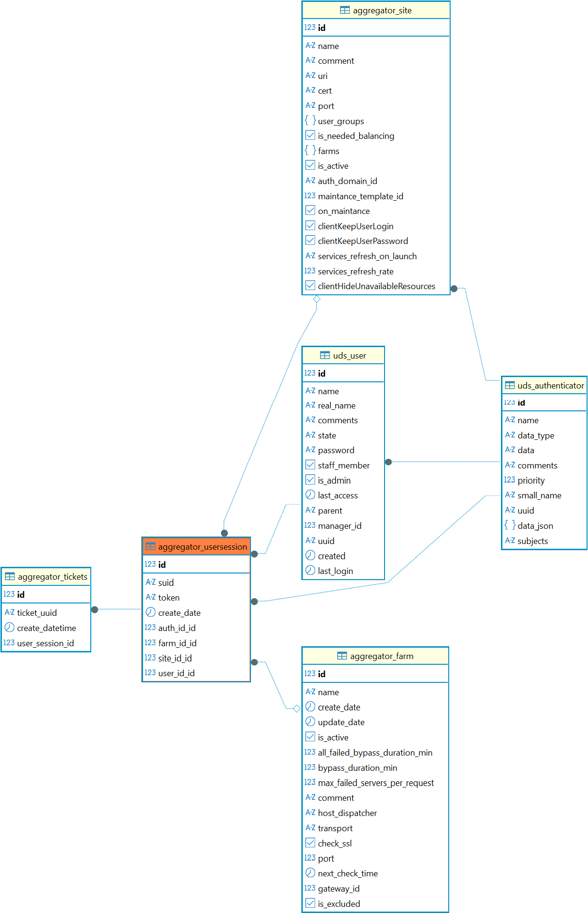
Task: Click the clock icon next to last_login
Action: (310, 571)
